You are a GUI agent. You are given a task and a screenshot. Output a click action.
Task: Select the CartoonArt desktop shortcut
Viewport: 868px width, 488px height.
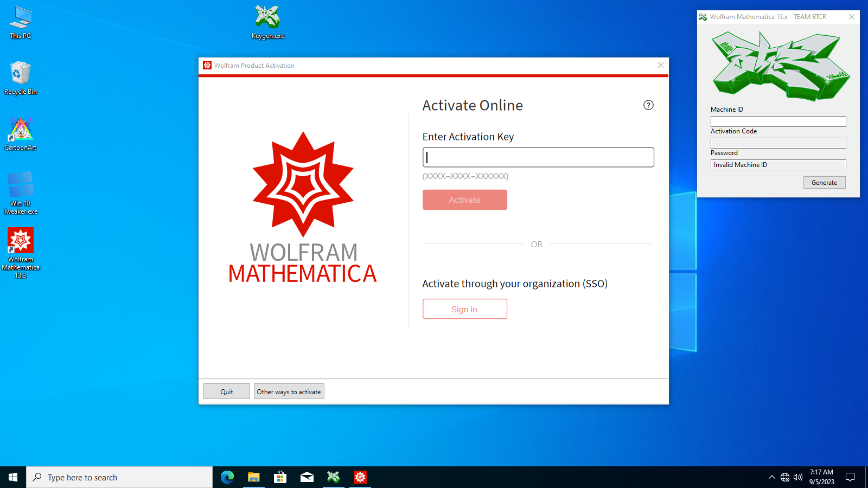tap(21, 133)
